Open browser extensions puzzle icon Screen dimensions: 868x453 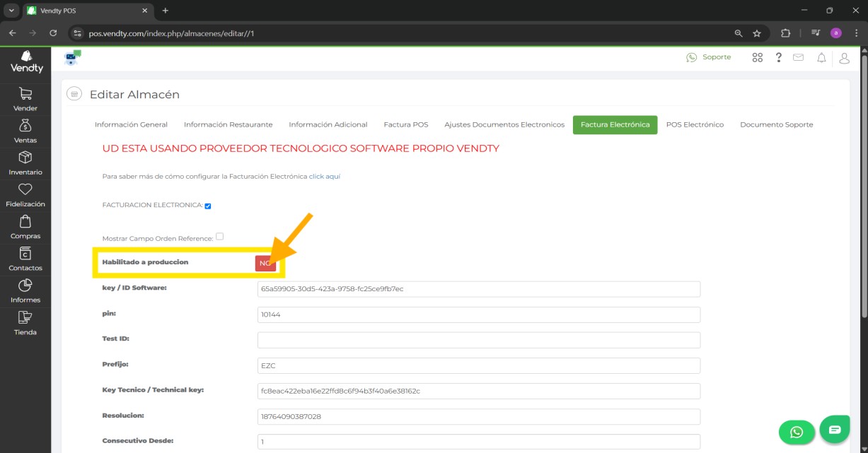pyautogui.click(x=785, y=33)
